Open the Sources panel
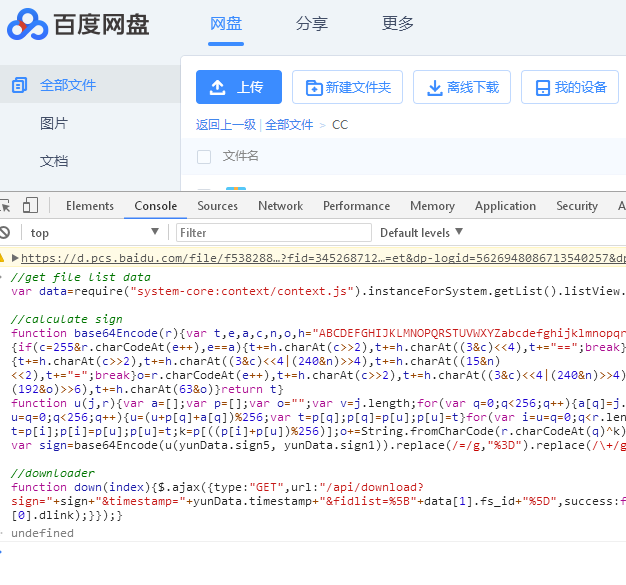Image resolution: width=626 pixels, height=585 pixels. click(x=218, y=206)
